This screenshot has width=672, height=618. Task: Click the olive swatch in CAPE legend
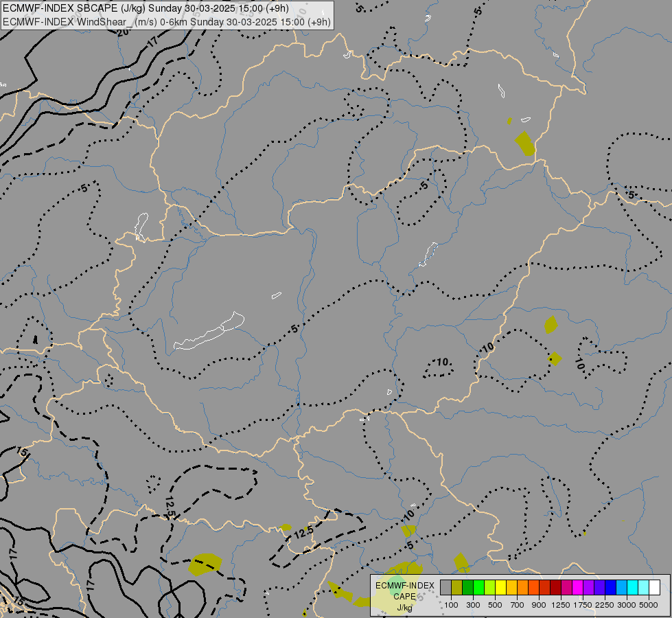(x=457, y=587)
